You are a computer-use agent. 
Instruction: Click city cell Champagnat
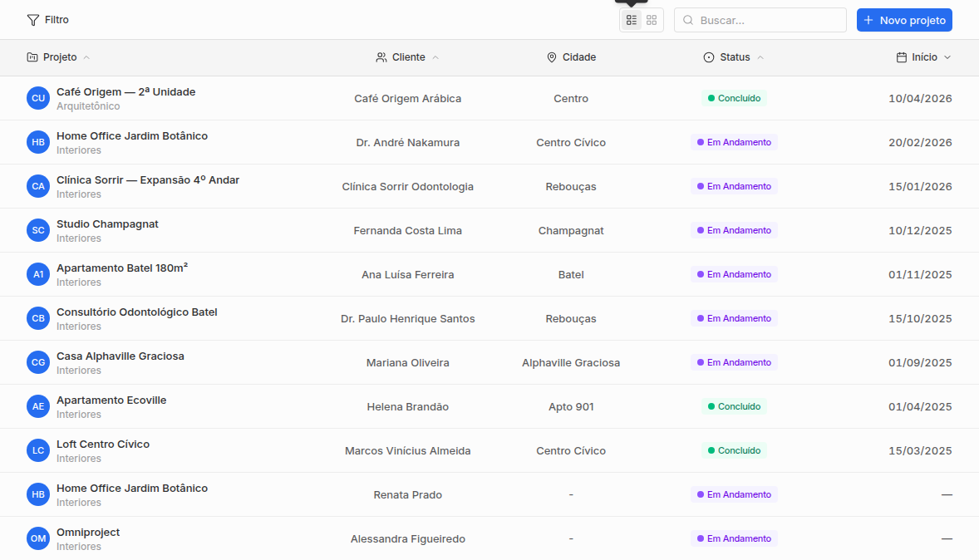[x=571, y=230]
